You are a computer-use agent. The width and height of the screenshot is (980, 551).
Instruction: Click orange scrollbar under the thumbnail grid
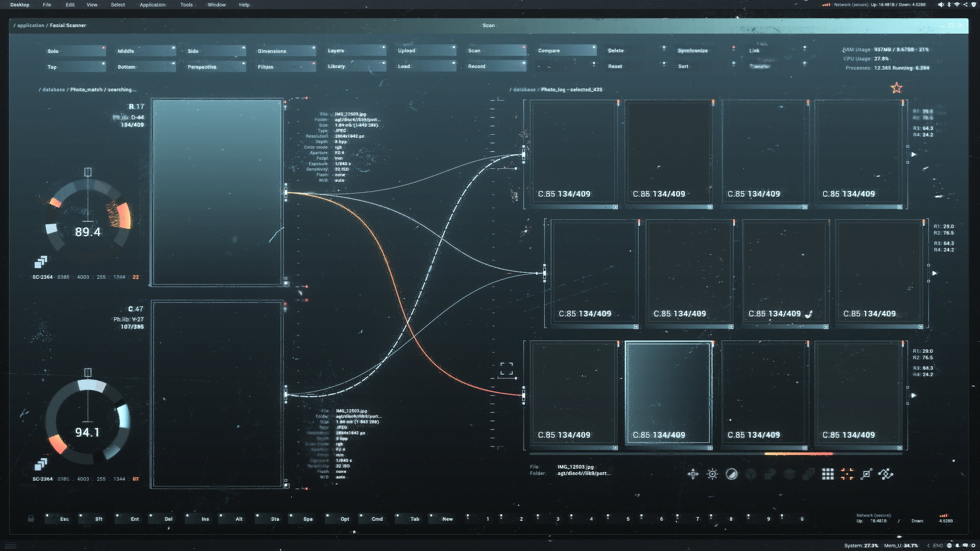tap(798, 454)
